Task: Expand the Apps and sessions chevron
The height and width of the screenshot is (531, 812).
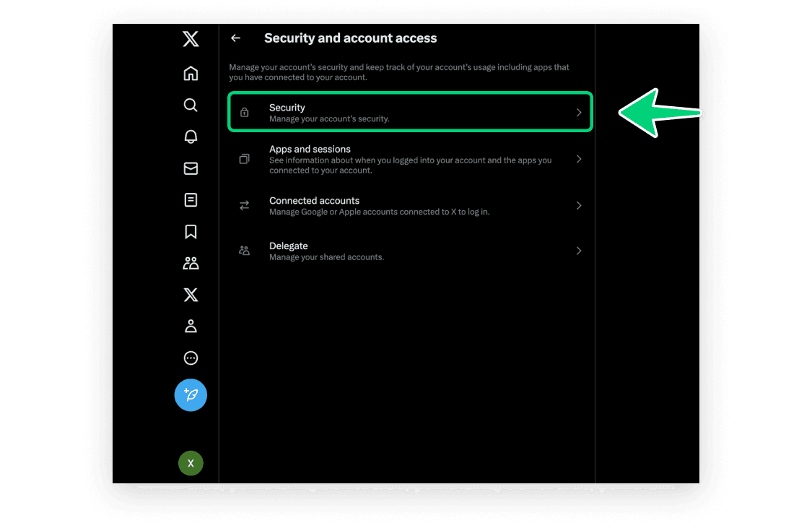Action: [578, 159]
